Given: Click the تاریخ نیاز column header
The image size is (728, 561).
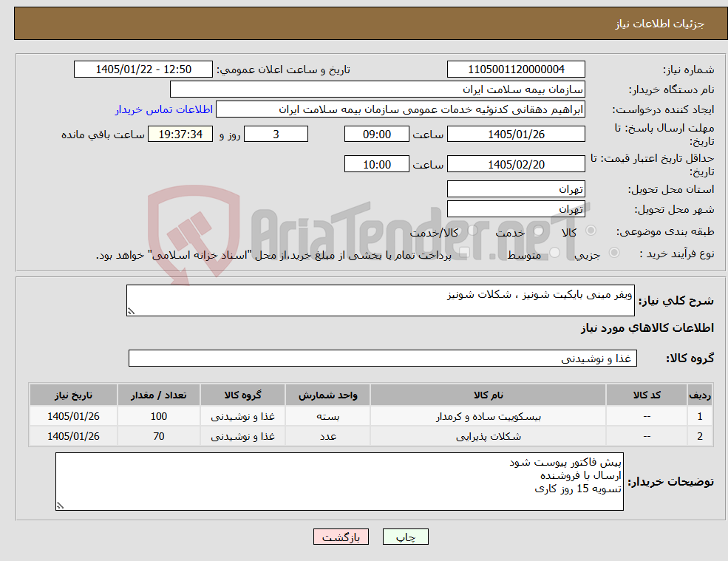Looking at the screenshot, I should click(x=73, y=395).
